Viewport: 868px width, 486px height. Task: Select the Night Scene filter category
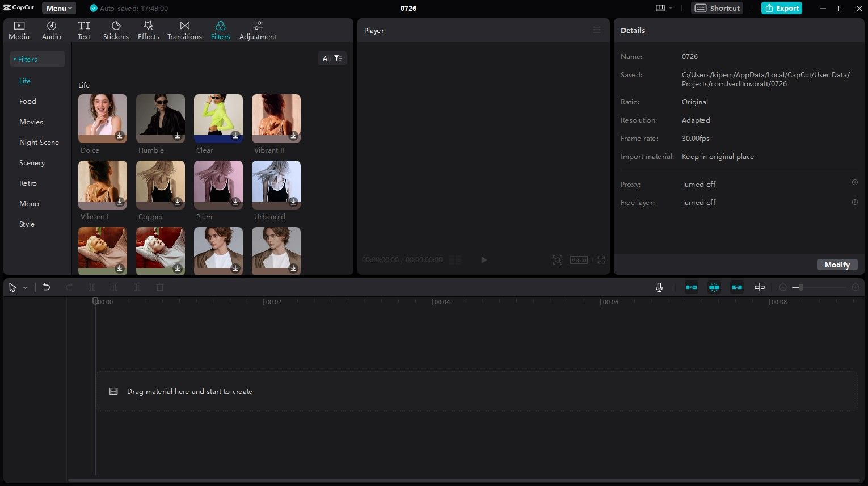[x=39, y=142]
